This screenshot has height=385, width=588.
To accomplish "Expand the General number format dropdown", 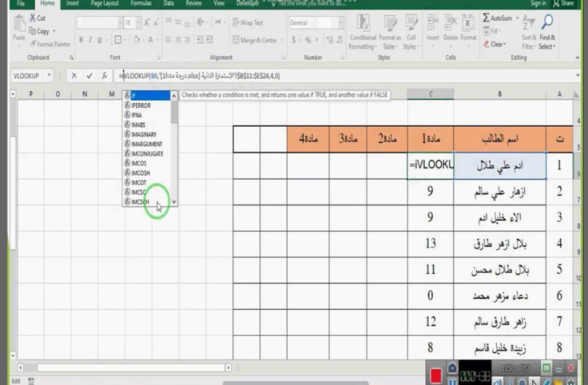I will [341, 23].
